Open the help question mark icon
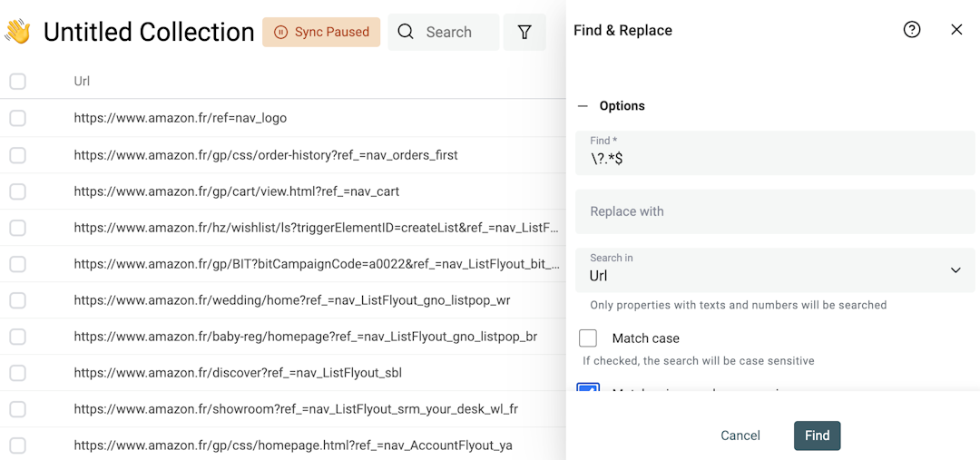The height and width of the screenshot is (460, 980). click(912, 30)
